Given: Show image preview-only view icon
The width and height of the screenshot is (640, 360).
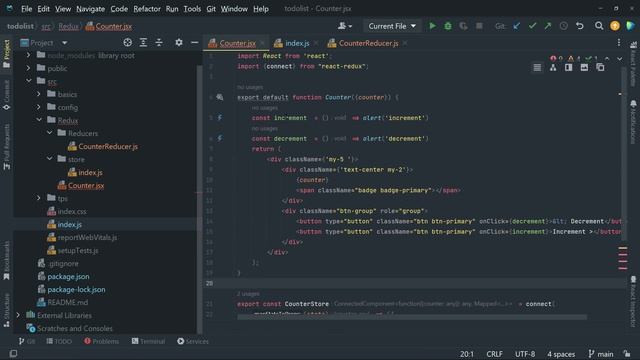Looking at the screenshot, I should 584,68.
